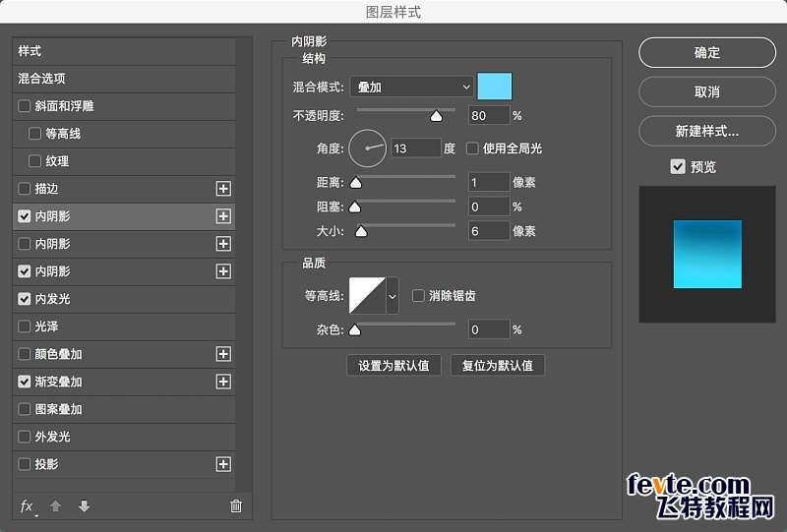Check the 外发光 checkbox
This screenshot has height=532, width=787.
tap(24, 437)
